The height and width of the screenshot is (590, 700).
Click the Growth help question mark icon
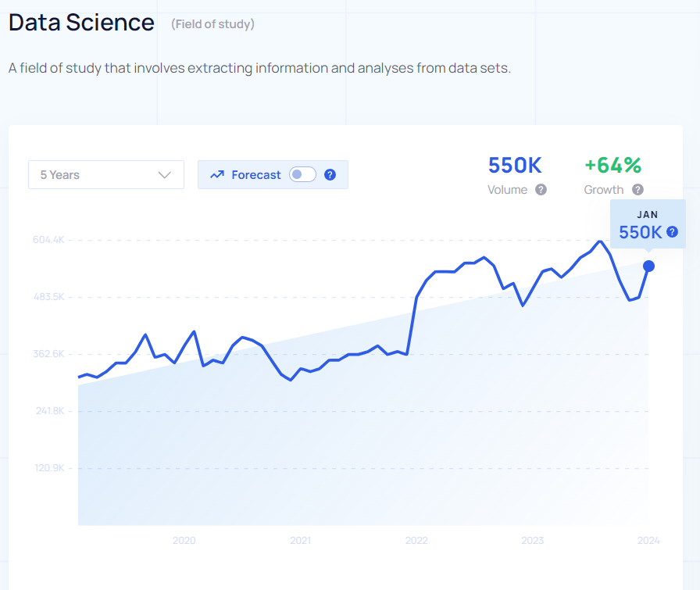coord(638,190)
